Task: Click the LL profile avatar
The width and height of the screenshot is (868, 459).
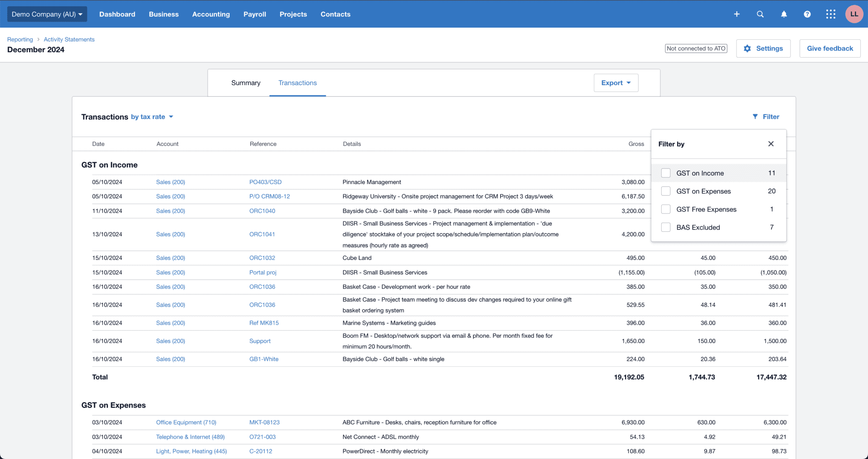Action: 854,14
